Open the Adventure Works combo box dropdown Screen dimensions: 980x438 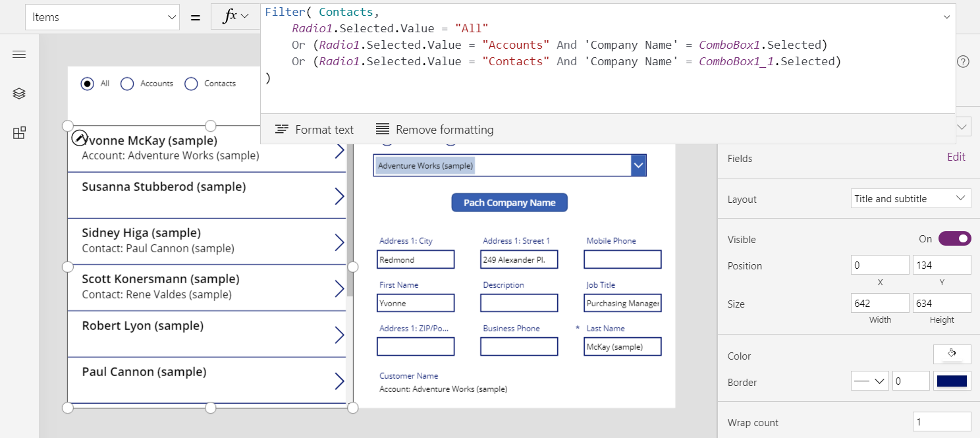click(638, 166)
